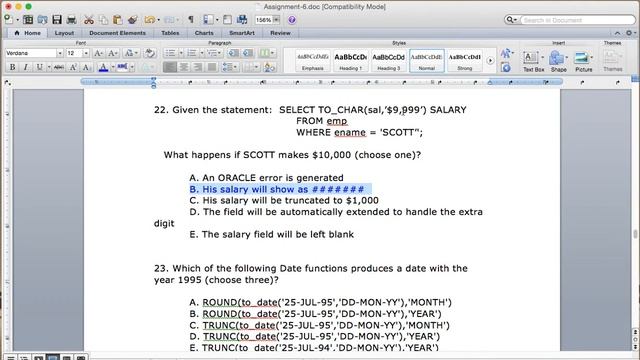This screenshot has height=360, width=640.
Task: Toggle Underline formatting
Action: [39, 67]
